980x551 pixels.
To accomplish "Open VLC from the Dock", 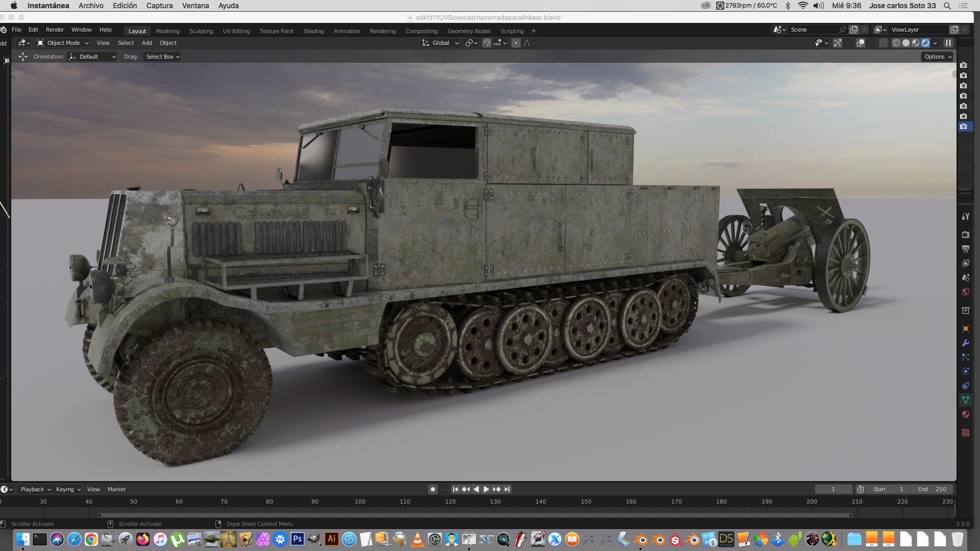I will point(417,539).
